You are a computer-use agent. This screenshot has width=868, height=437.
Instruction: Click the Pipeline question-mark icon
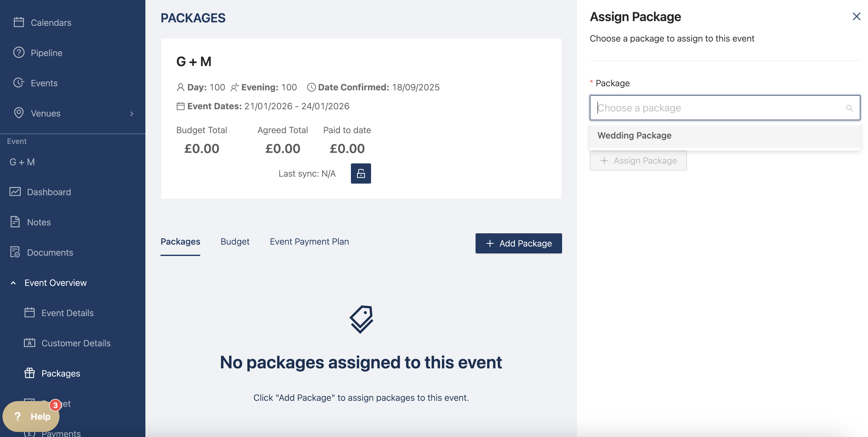[19, 53]
